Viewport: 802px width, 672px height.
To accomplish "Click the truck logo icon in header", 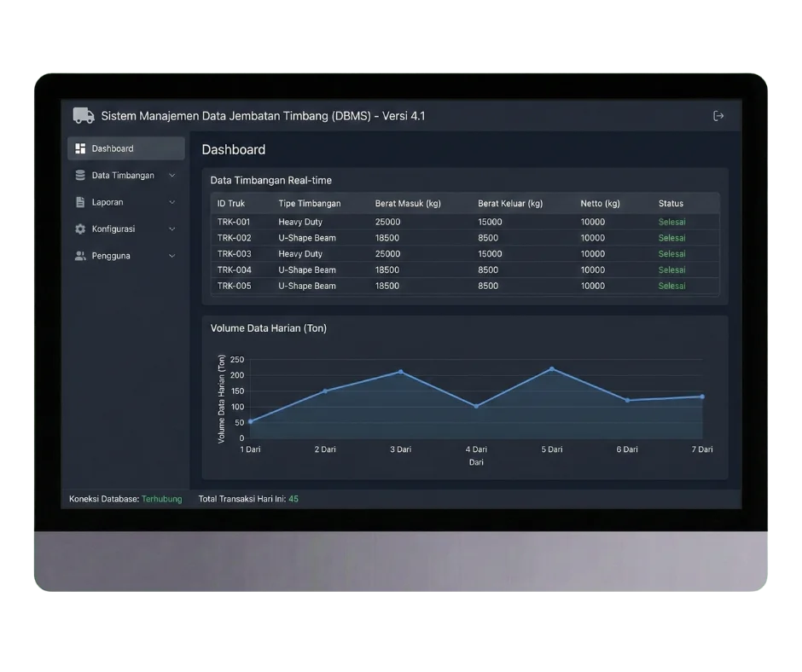I will click(x=84, y=116).
